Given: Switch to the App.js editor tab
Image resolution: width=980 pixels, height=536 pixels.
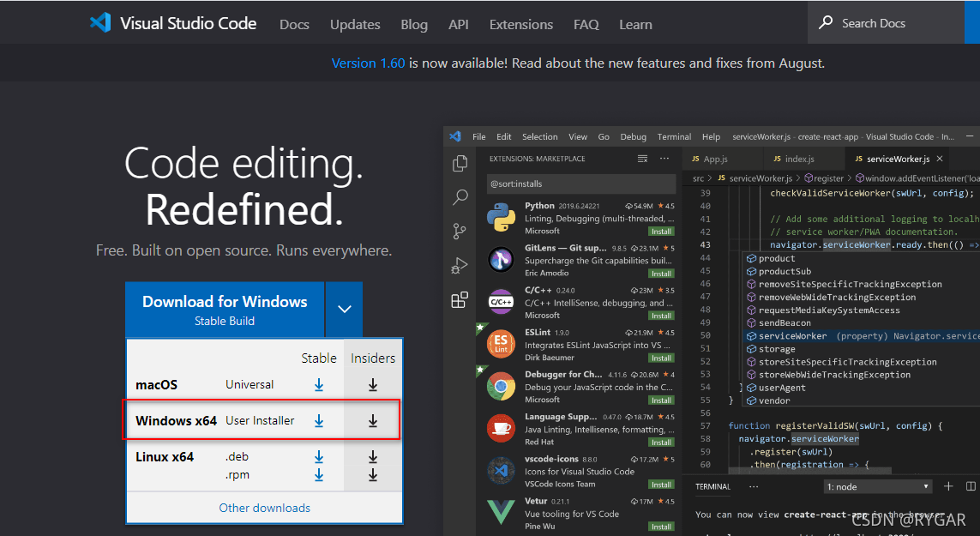Looking at the screenshot, I should pos(716,159).
